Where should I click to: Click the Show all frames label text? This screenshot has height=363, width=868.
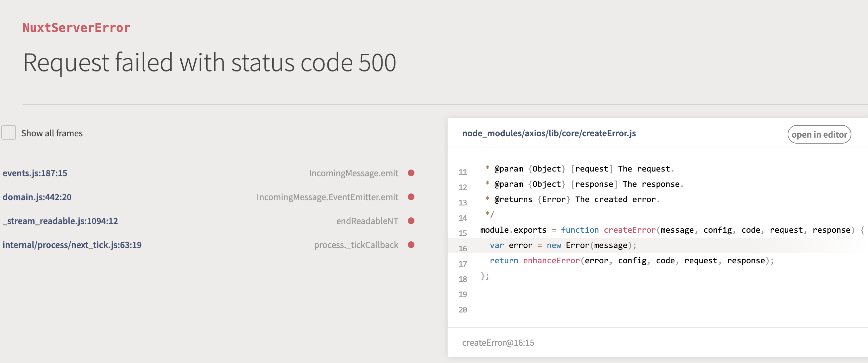pos(52,133)
